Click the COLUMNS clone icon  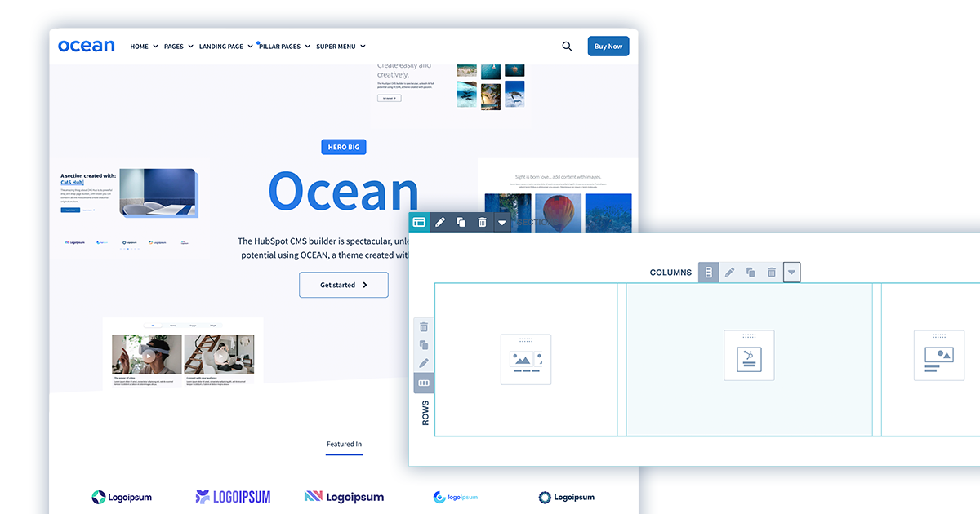(751, 273)
